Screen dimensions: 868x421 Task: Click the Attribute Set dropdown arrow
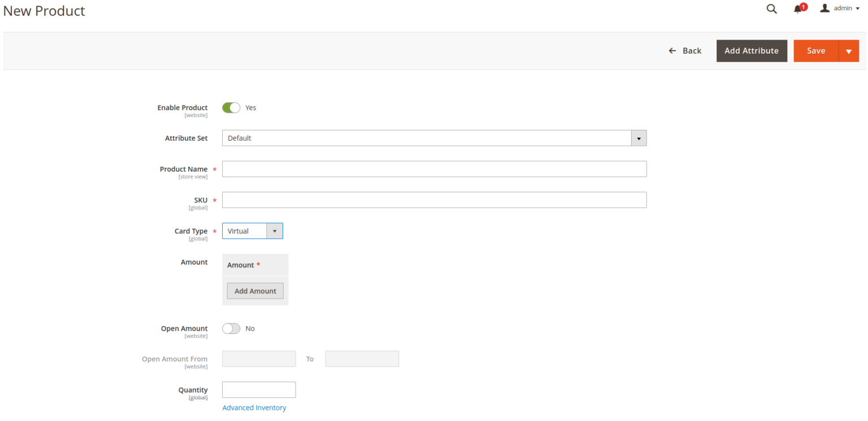click(639, 138)
